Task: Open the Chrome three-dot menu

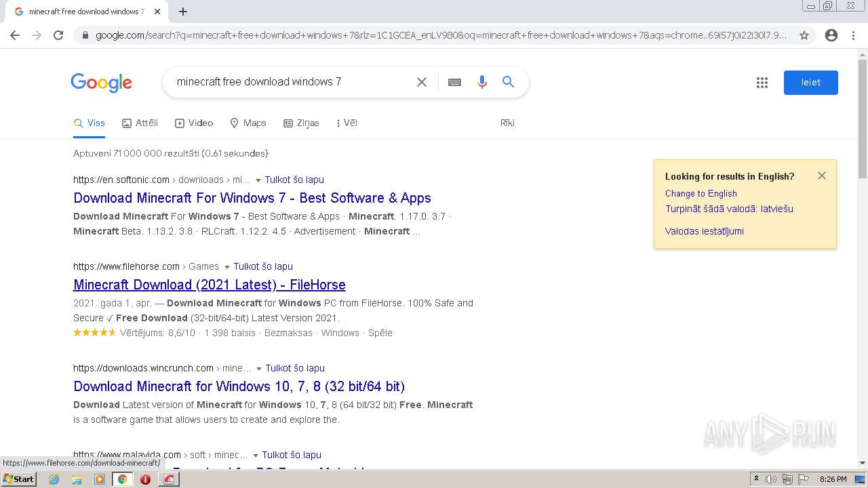Action: (x=853, y=35)
